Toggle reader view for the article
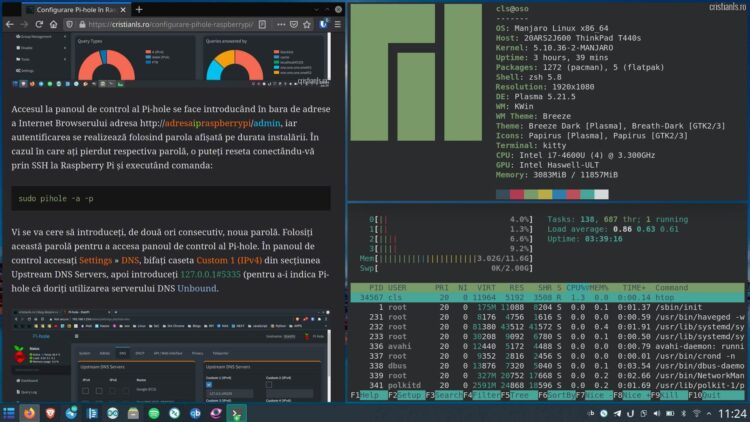Image resolution: width=750 pixels, height=422 pixels. pyautogui.click(x=262, y=24)
